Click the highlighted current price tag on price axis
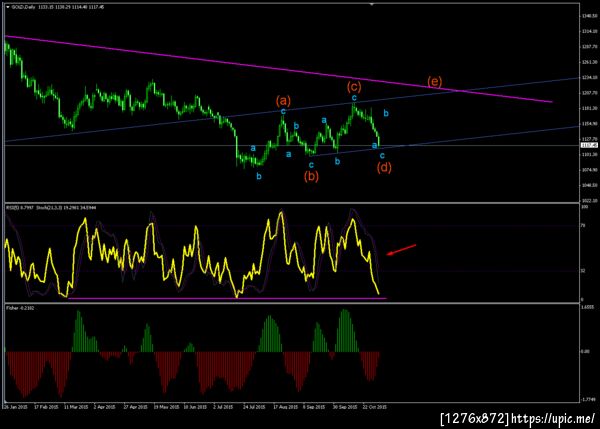Screen dimensions: 600x429 pyautogui.click(x=589, y=145)
